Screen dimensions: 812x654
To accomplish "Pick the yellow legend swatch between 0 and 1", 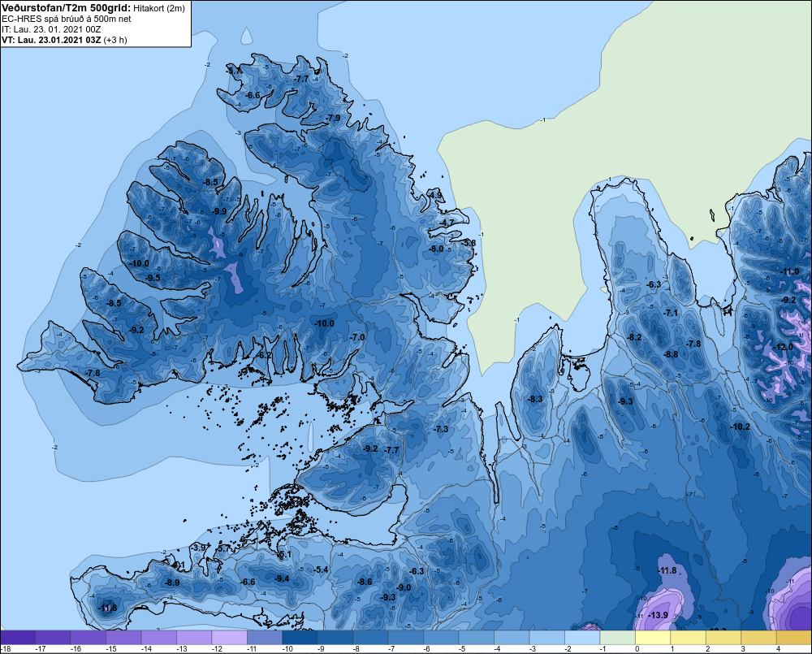I will (653, 638).
